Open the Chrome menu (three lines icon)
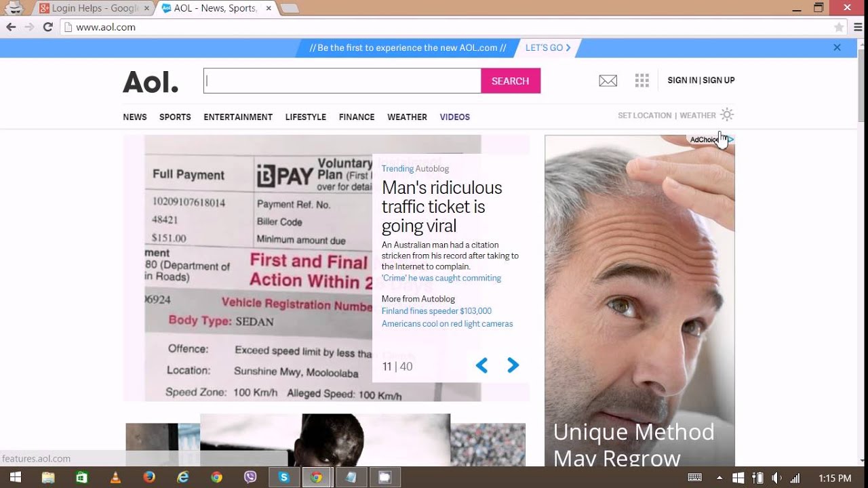 (858, 27)
